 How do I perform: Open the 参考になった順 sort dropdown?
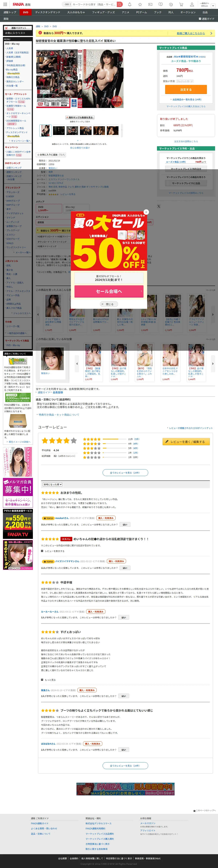tap(52, 484)
